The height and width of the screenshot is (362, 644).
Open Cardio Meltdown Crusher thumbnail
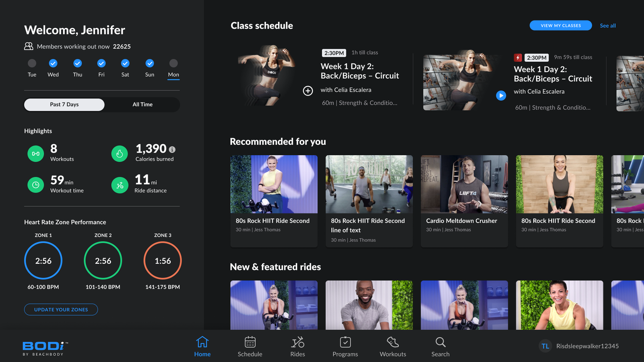(464, 184)
